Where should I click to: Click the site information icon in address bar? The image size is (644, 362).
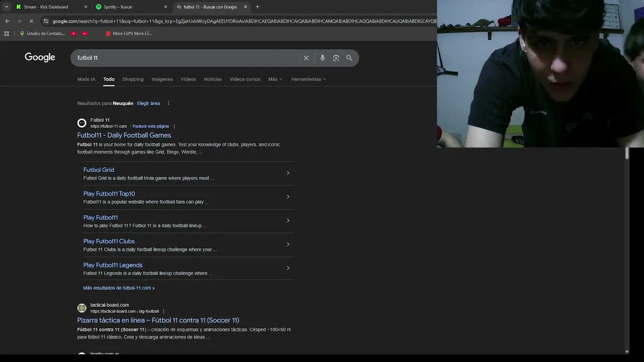click(46, 21)
